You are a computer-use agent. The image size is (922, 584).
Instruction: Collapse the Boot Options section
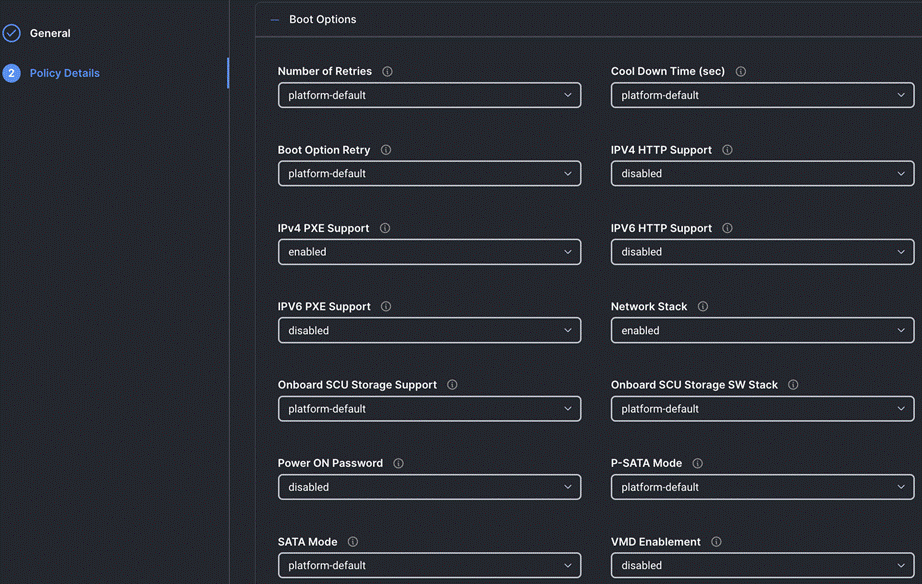(275, 18)
